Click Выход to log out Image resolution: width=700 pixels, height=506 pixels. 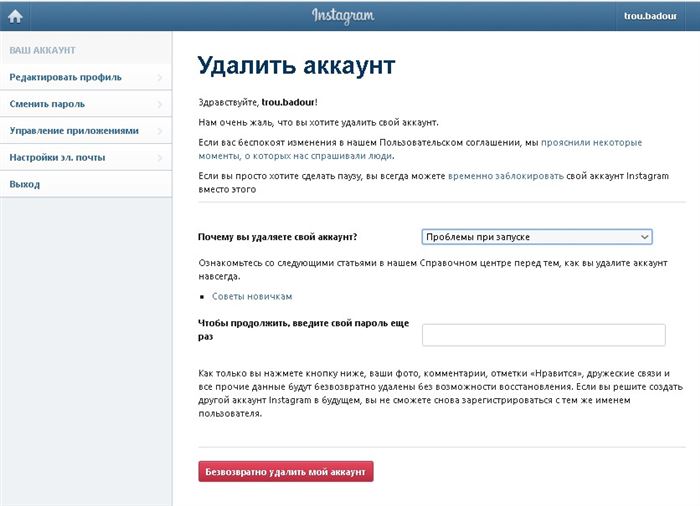pos(86,184)
